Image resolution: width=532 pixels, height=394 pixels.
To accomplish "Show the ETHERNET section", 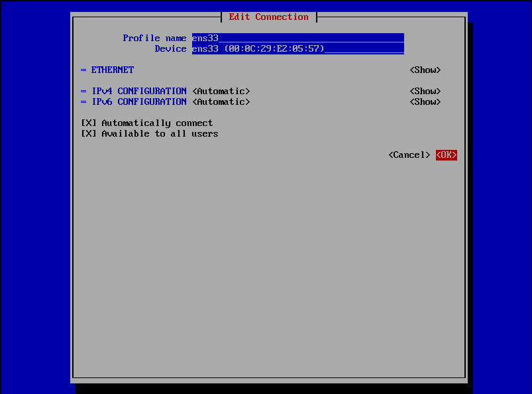I will (x=425, y=70).
